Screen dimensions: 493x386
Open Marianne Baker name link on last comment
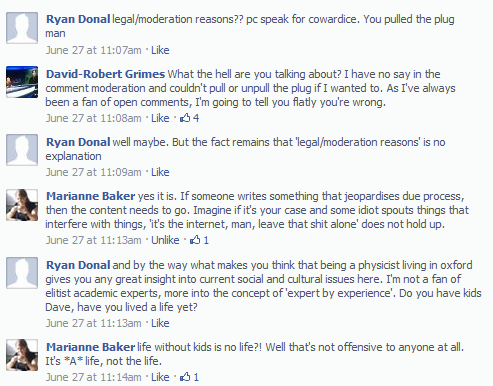pyautogui.click(x=91, y=347)
